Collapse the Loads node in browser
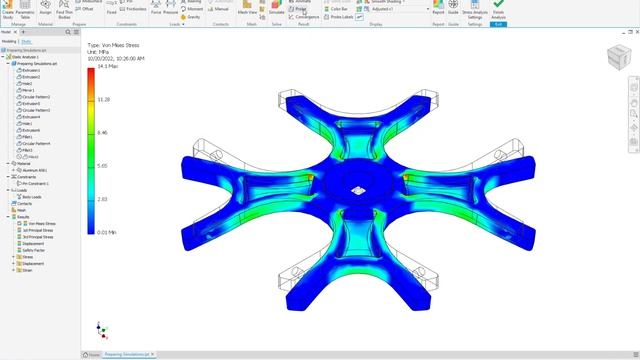Image resolution: width=640 pixels, height=360 pixels. click(x=8, y=190)
